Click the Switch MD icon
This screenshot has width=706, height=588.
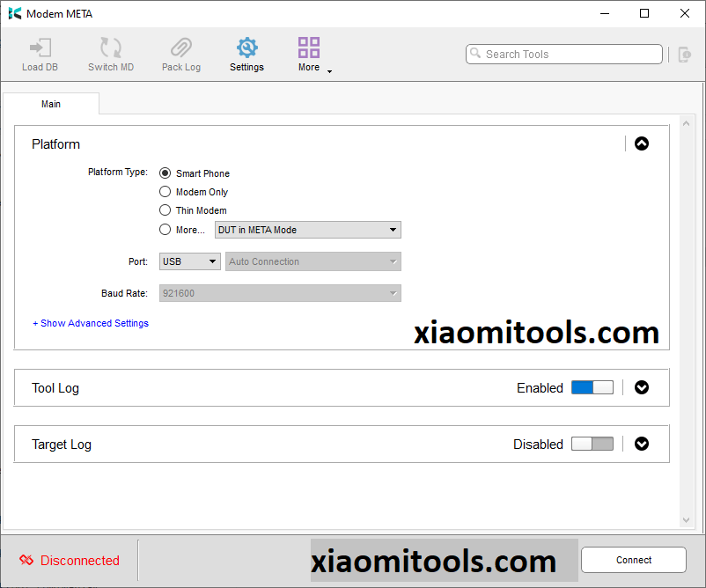[x=111, y=48]
